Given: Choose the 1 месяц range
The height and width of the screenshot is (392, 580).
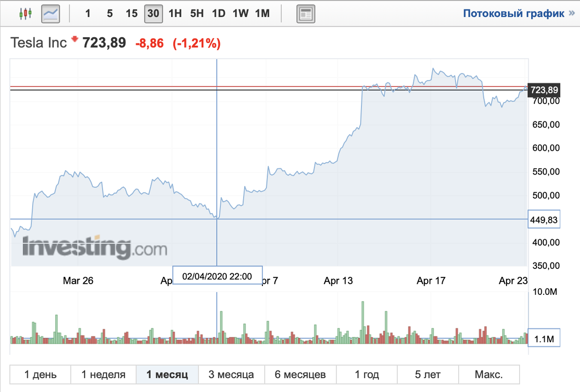Looking at the screenshot, I should [x=167, y=374].
